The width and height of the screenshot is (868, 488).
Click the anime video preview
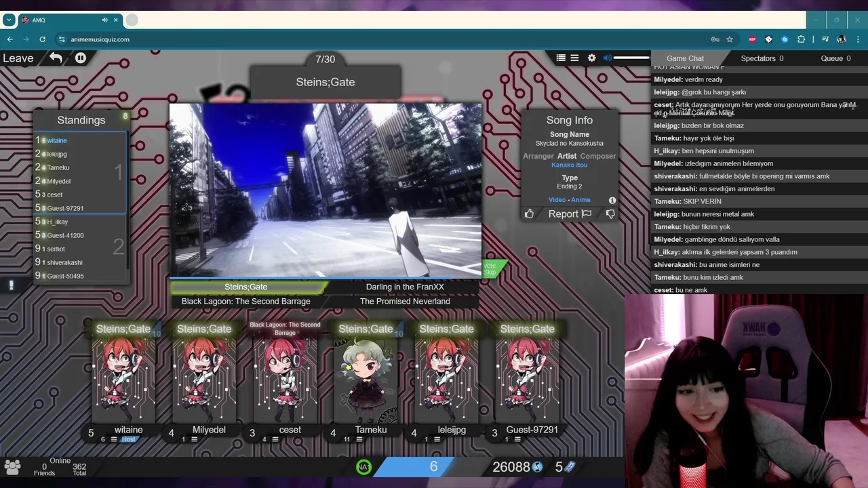[325, 190]
